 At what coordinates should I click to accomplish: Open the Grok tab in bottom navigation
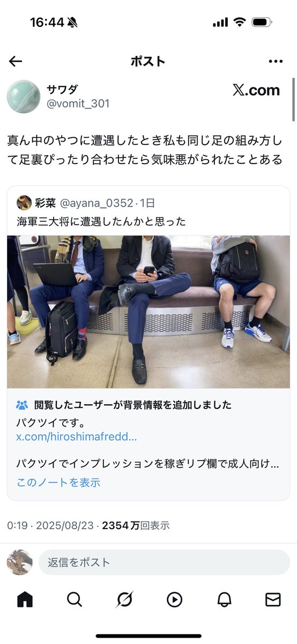click(x=124, y=599)
